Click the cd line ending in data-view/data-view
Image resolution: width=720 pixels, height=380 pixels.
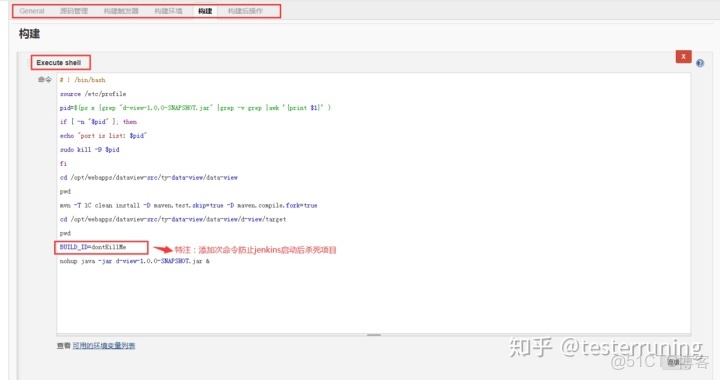point(149,178)
